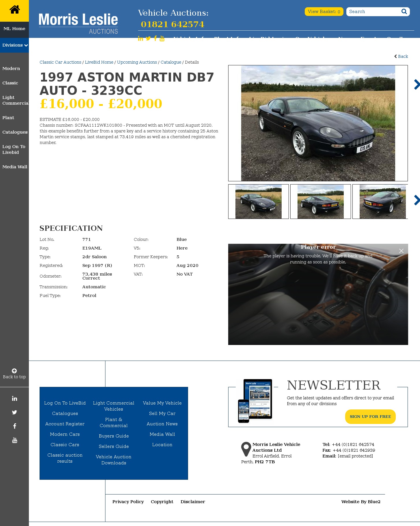Focus the Search input field

pyautogui.click(x=373, y=12)
